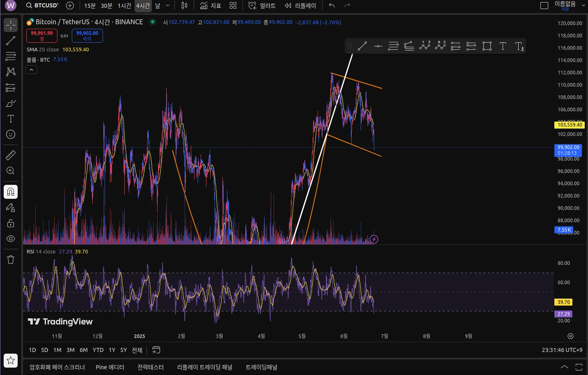Open the favorites star toolbar button
Viewport: 588px width, 375px height.
tap(11, 361)
